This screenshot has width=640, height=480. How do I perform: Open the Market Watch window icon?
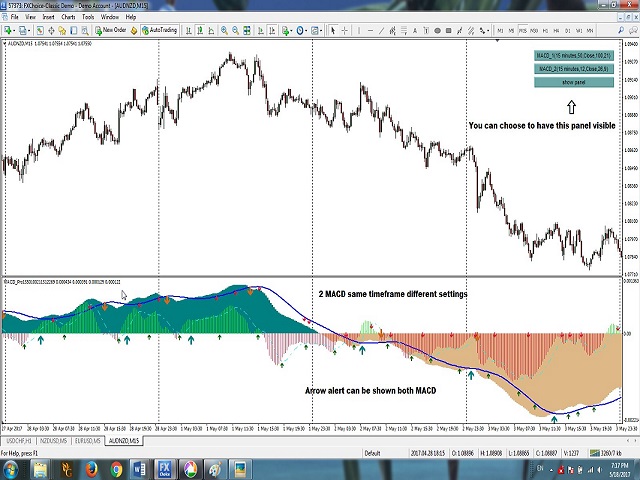pos(40,30)
